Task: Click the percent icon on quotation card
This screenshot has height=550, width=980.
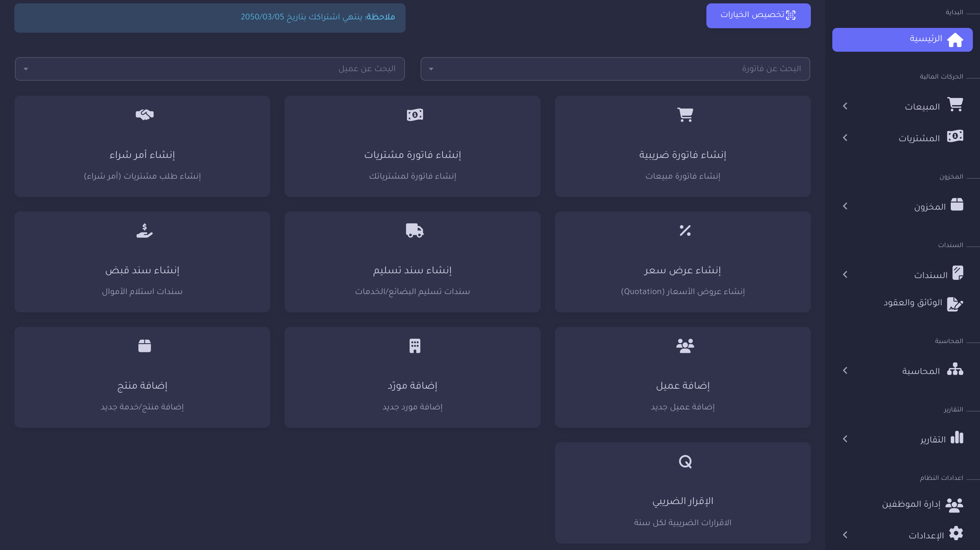Action: tap(685, 230)
